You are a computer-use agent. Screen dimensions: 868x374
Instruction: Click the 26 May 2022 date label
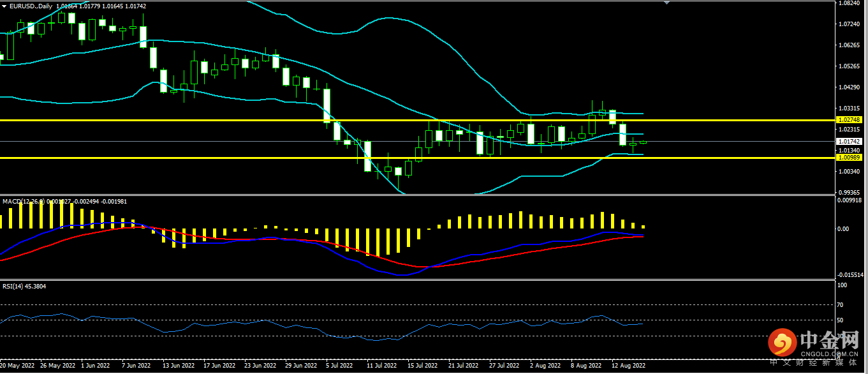click(x=59, y=366)
